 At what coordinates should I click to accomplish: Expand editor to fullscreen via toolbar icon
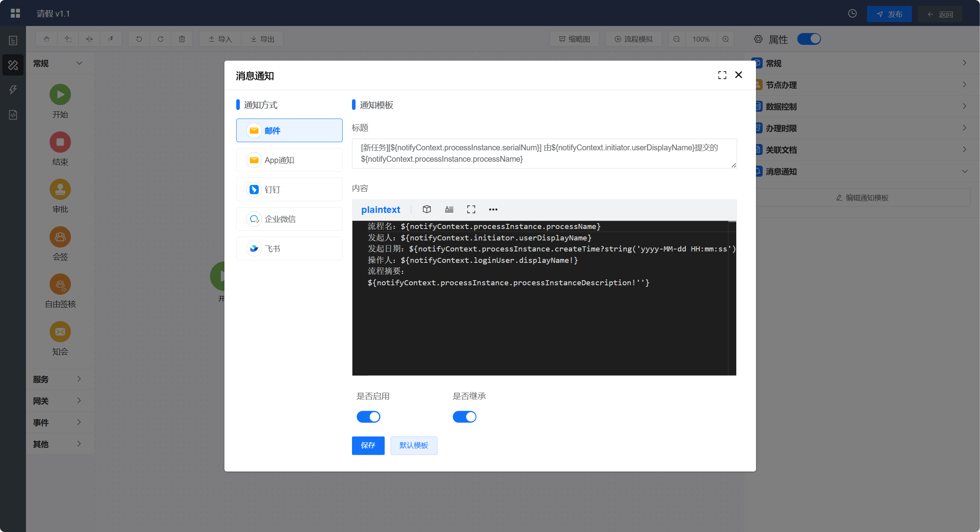tap(471, 209)
